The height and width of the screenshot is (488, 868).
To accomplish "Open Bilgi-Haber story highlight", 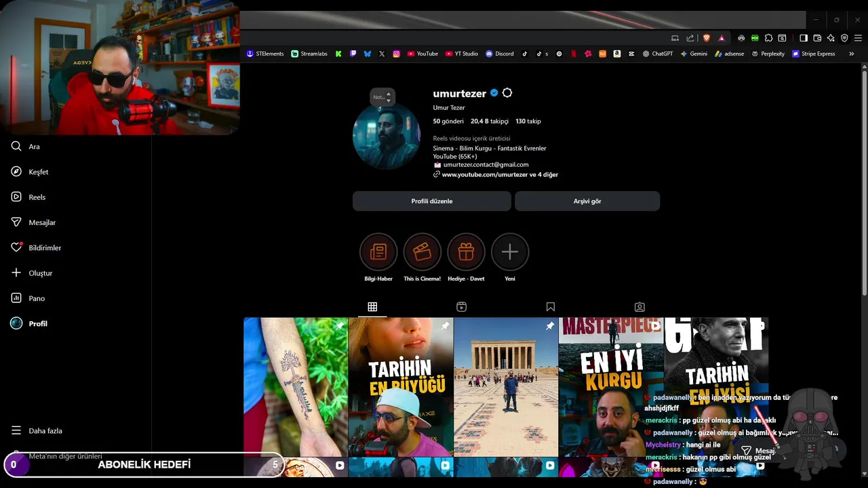I will (x=378, y=258).
